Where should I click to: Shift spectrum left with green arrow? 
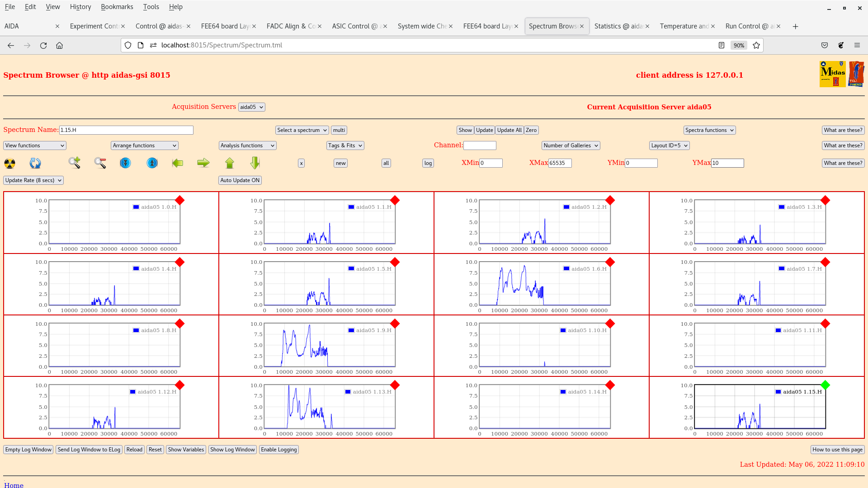tap(178, 163)
